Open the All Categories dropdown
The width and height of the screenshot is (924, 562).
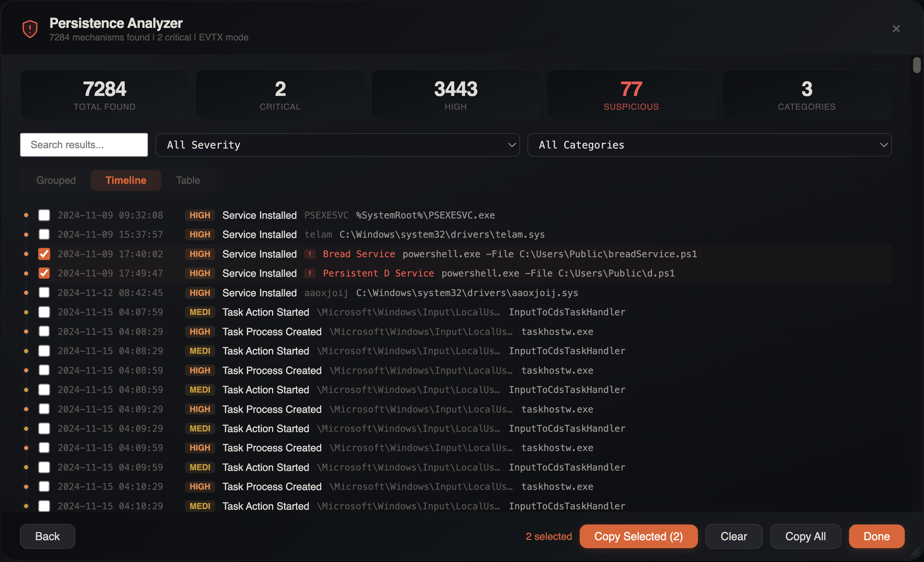point(709,145)
